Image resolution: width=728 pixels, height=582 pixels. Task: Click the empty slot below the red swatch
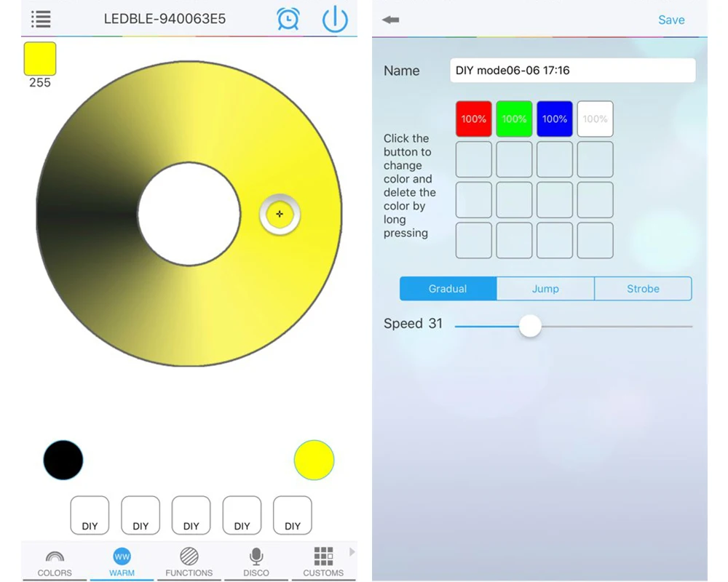click(474, 159)
